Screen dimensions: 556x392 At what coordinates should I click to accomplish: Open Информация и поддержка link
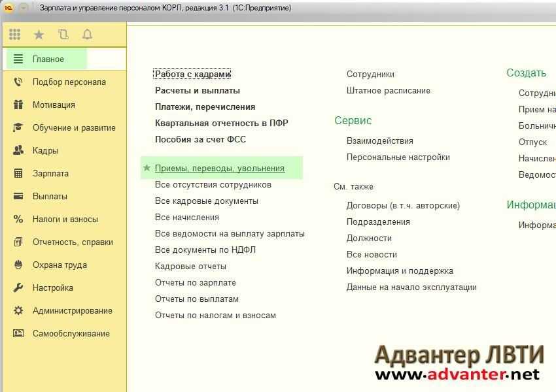(x=400, y=270)
